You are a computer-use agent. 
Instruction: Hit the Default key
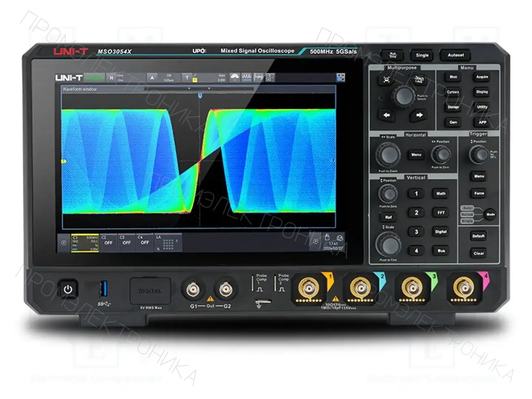[478, 236]
